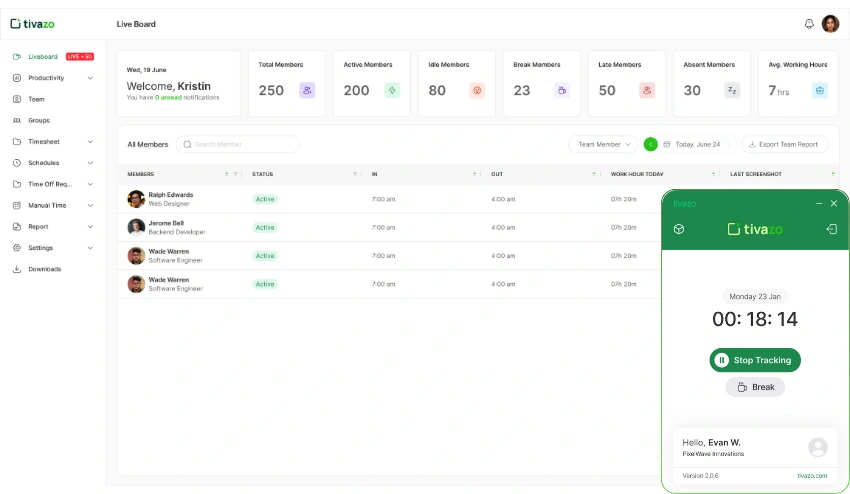
Task: Filter the STATUS column
Action: click(x=355, y=174)
